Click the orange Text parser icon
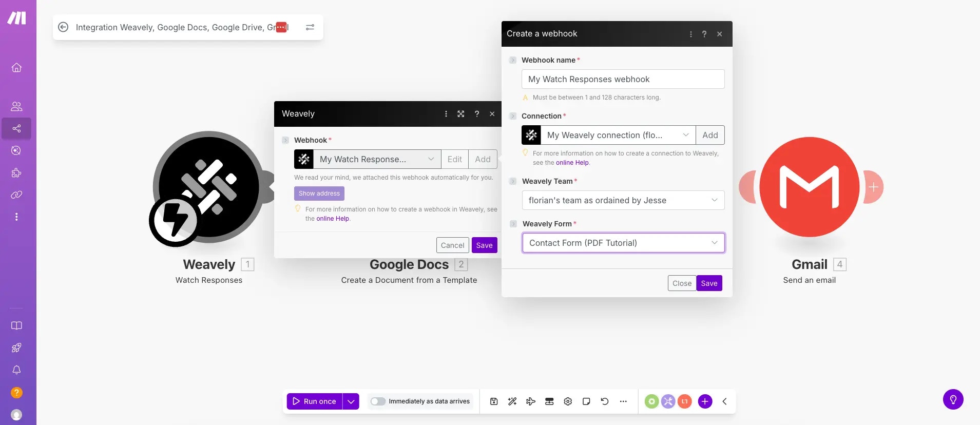The height and width of the screenshot is (425, 980). 684,401
